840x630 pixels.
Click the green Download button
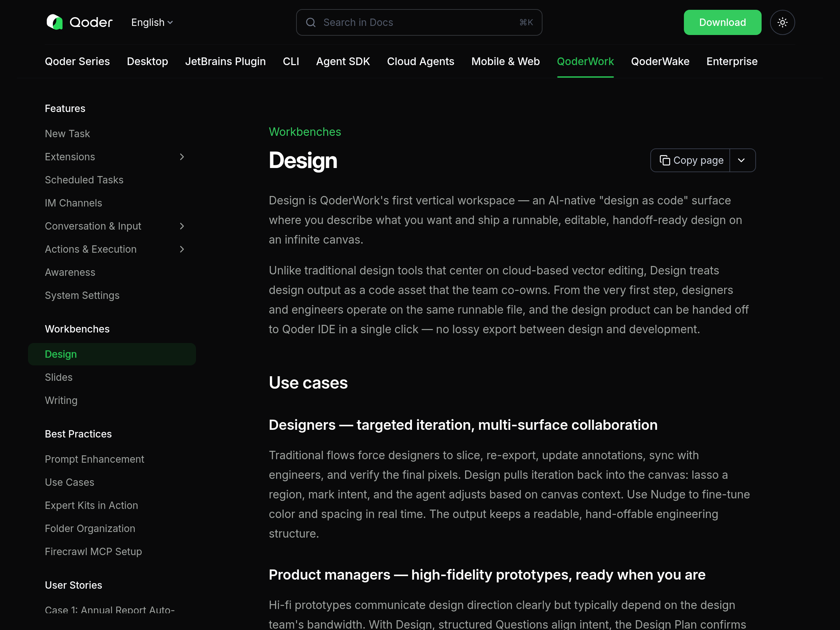(x=722, y=22)
